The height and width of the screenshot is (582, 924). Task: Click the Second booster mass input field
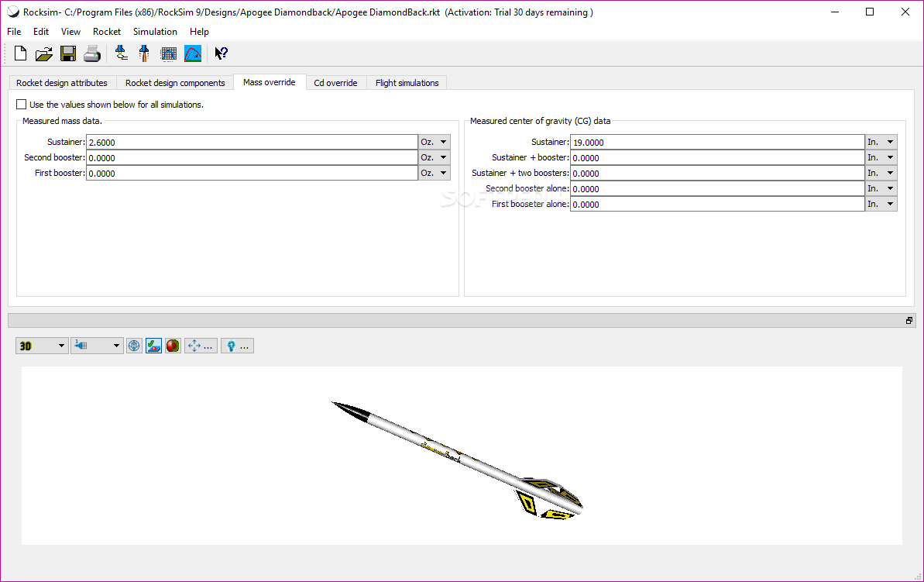[252, 157]
